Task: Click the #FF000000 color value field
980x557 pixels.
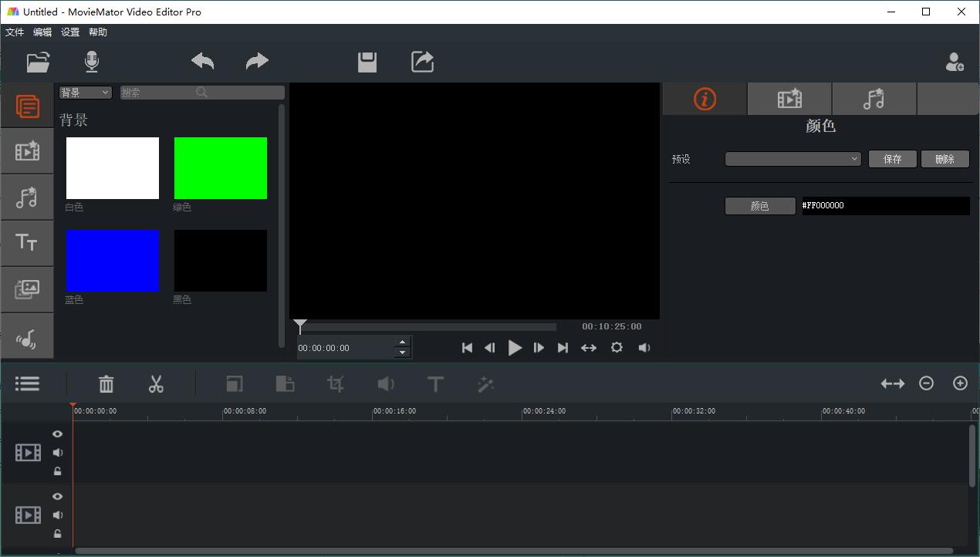Action: tap(885, 206)
